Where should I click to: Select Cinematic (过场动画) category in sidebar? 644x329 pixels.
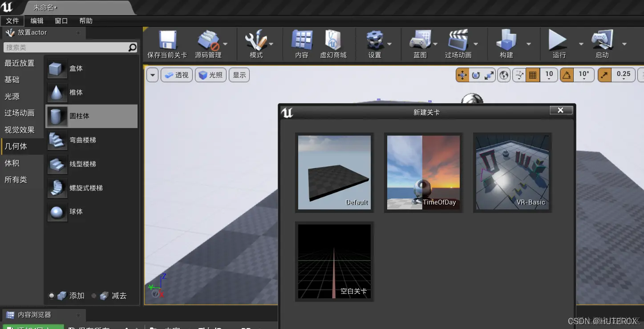coord(22,113)
